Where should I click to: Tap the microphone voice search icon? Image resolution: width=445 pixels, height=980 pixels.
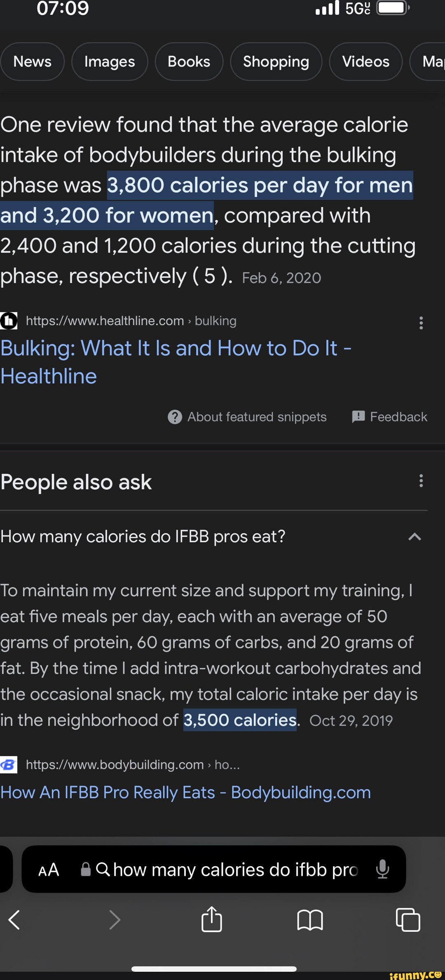(382, 869)
